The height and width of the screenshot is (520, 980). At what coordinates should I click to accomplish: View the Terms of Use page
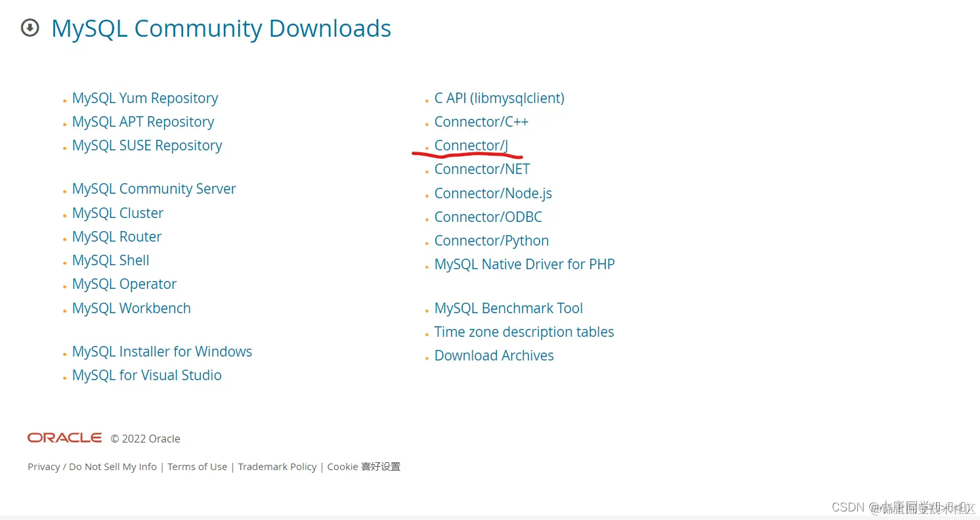coord(198,467)
